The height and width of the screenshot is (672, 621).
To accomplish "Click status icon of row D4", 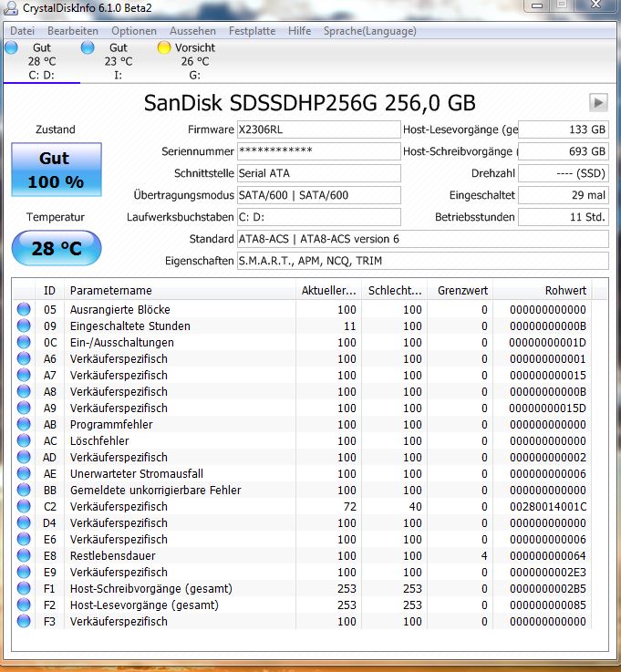I will 24,522.
